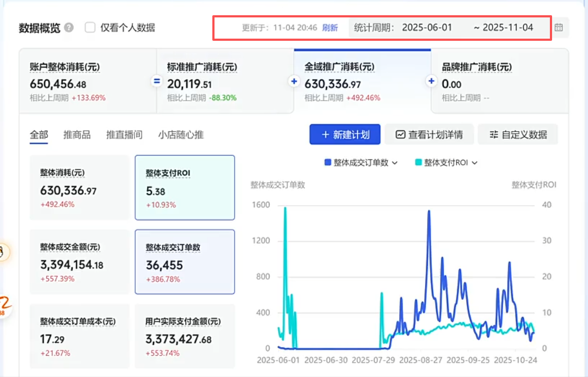Click the 刷新 refresh link
The width and height of the screenshot is (588, 377).
[x=330, y=28]
